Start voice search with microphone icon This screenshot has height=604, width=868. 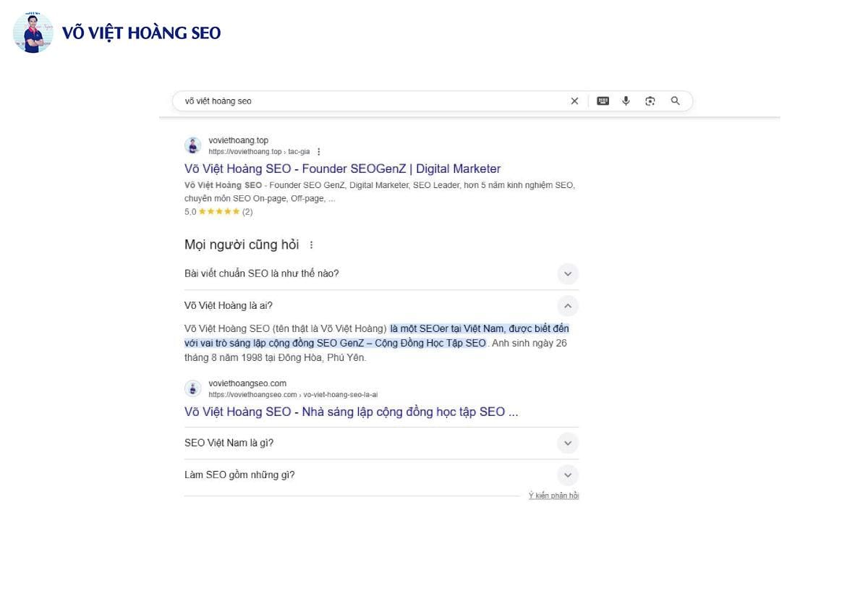click(626, 101)
